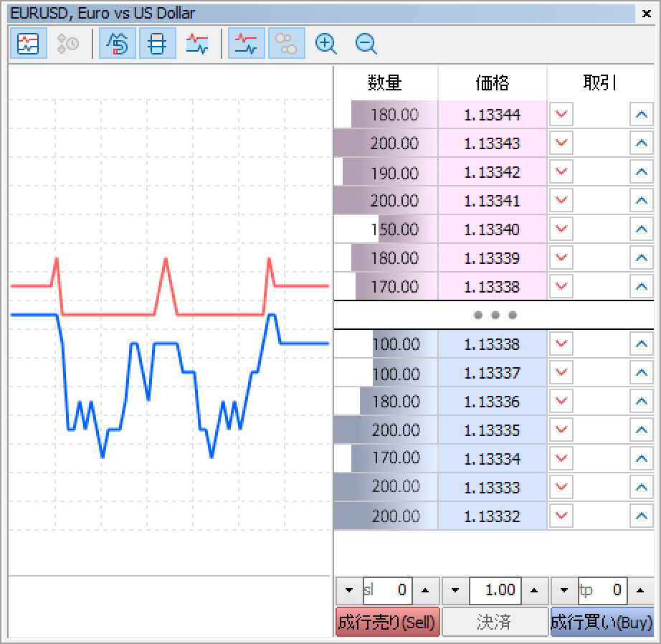
Task: Click blue buy arrow at price 1.13333
Action: click(642, 487)
